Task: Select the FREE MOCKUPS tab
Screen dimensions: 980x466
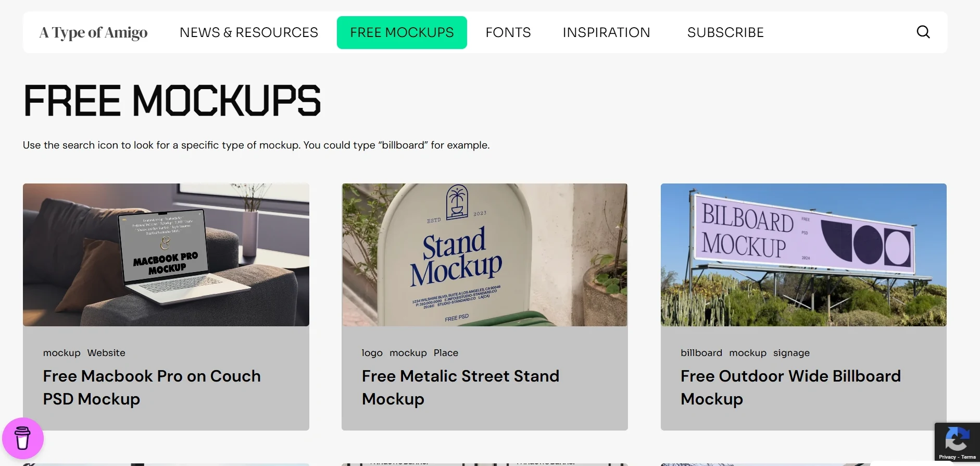Action: pyautogui.click(x=401, y=32)
